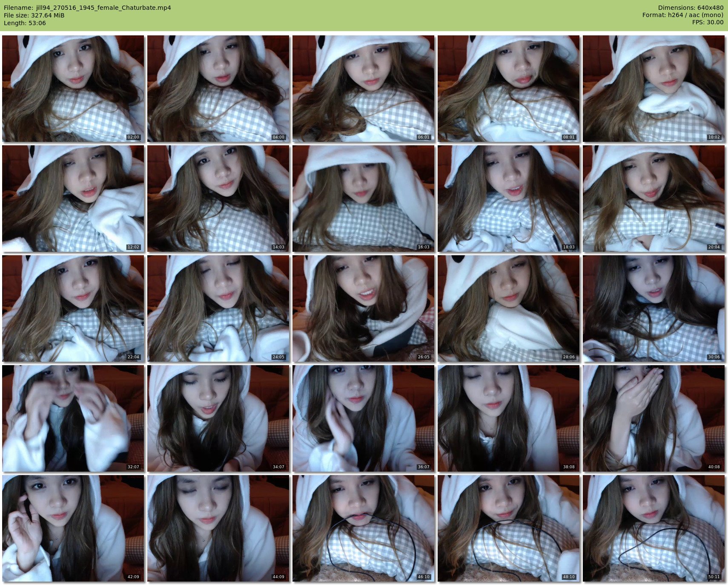
Task: Open the thumbnail at 46:10
Action: point(363,528)
